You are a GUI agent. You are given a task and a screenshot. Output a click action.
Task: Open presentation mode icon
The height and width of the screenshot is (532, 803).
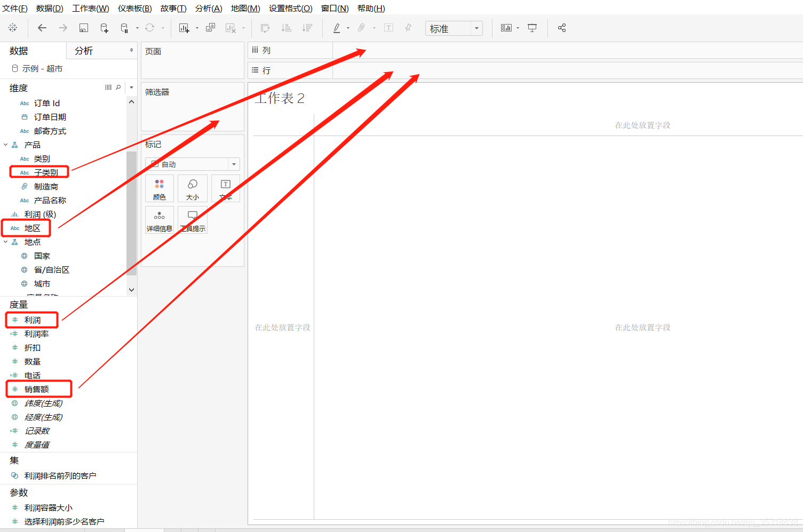[x=532, y=28]
